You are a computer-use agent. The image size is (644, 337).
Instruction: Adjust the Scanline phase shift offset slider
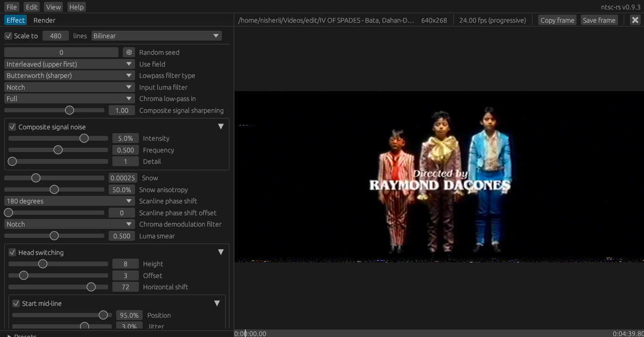click(x=54, y=213)
